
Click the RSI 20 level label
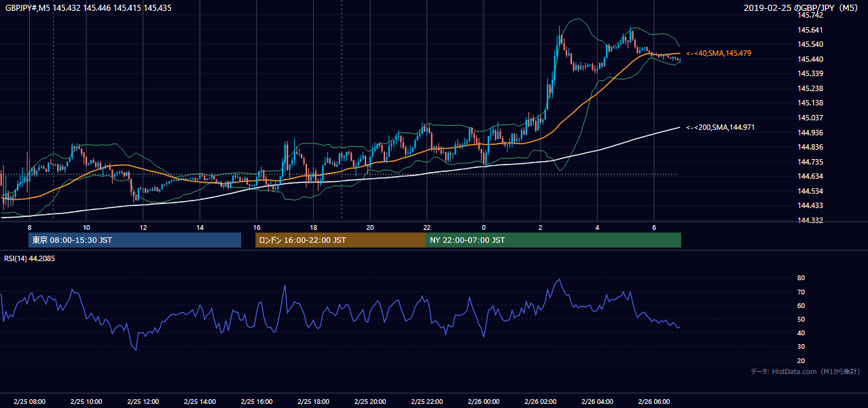pos(801,360)
